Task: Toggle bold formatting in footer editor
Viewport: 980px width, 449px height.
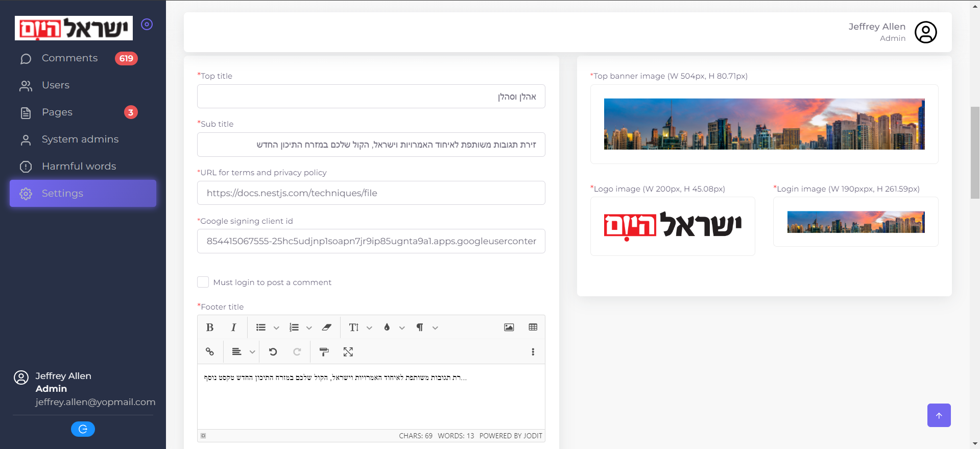Action: [x=210, y=327]
